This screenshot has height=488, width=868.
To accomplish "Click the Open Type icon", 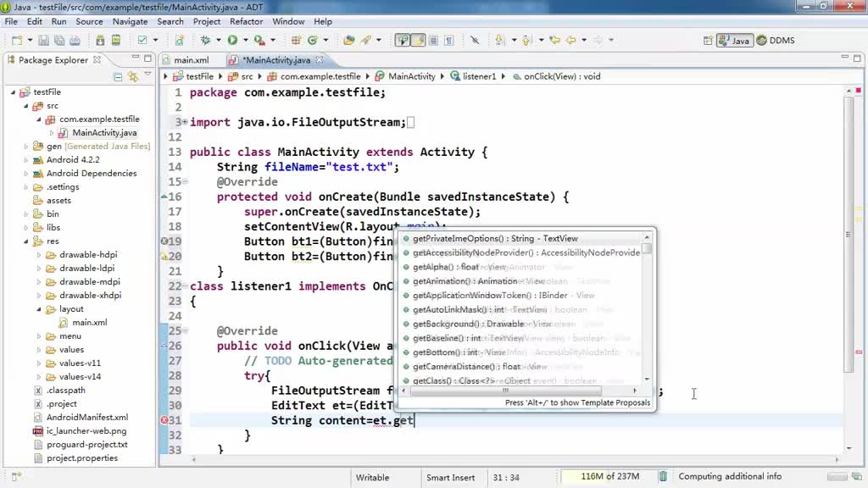I will (x=348, y=41).
